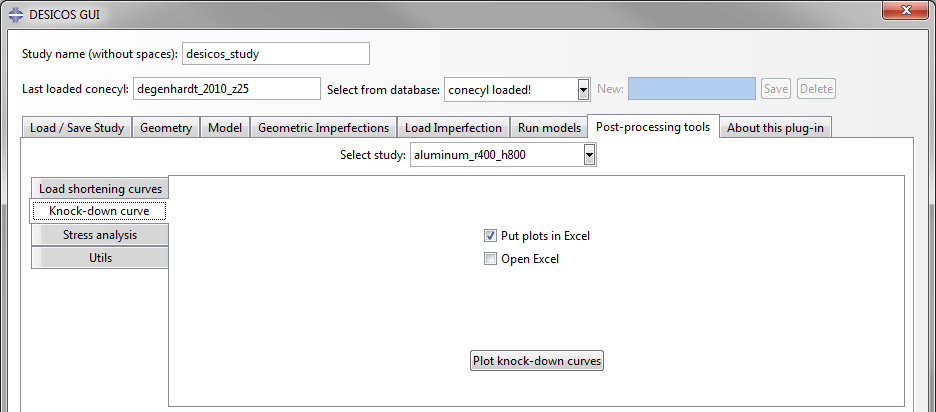Open the Utils side tab
This screenshot has height=412, width=936.
100,258
